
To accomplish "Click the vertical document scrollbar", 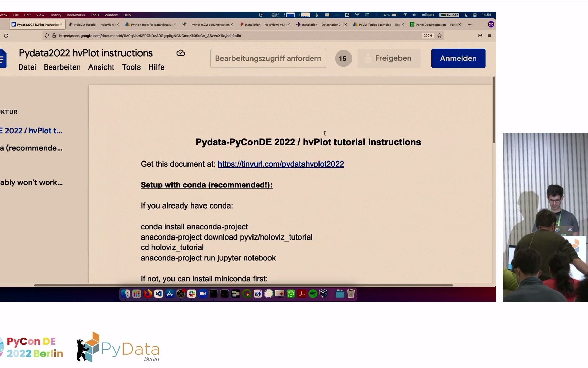I will click(494, 110).
